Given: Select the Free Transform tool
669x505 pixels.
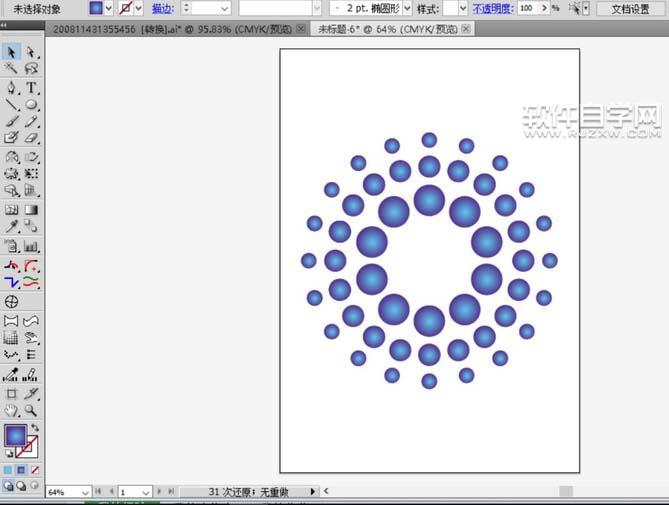Looking at the screenshot, I should coord(31,174).
